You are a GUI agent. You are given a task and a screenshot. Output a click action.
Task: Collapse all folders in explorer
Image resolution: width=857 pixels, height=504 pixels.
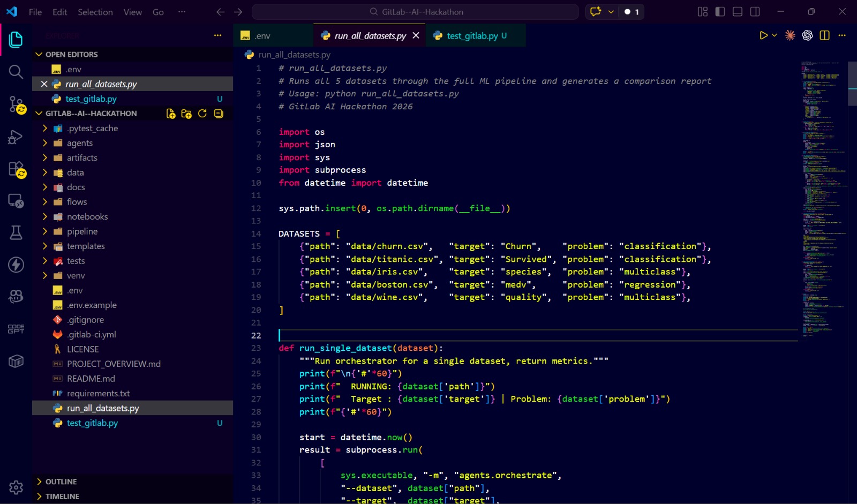click(219, 114)
